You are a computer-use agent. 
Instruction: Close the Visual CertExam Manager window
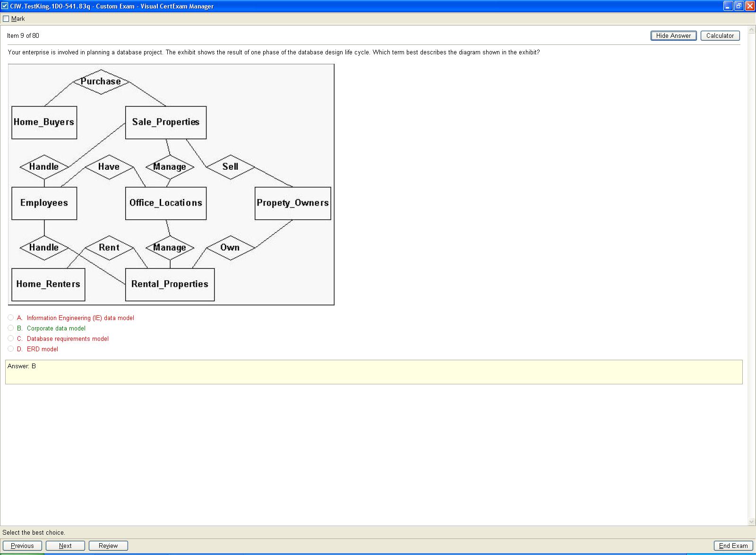click(749, 6)
